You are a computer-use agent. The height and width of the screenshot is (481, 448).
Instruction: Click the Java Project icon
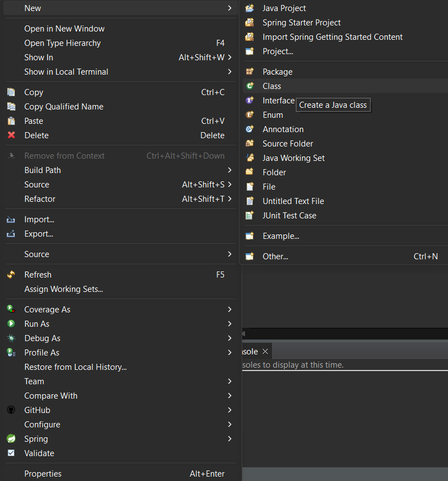249,8
